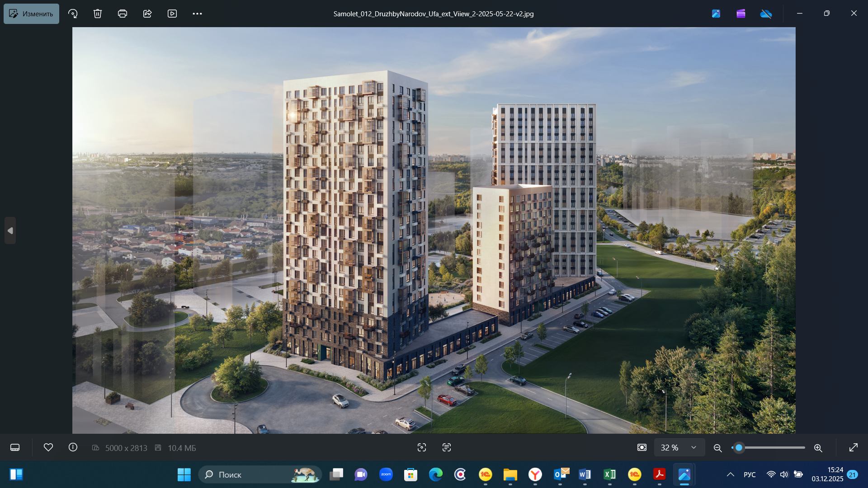Open the image info panel icon

pos(73,447)
